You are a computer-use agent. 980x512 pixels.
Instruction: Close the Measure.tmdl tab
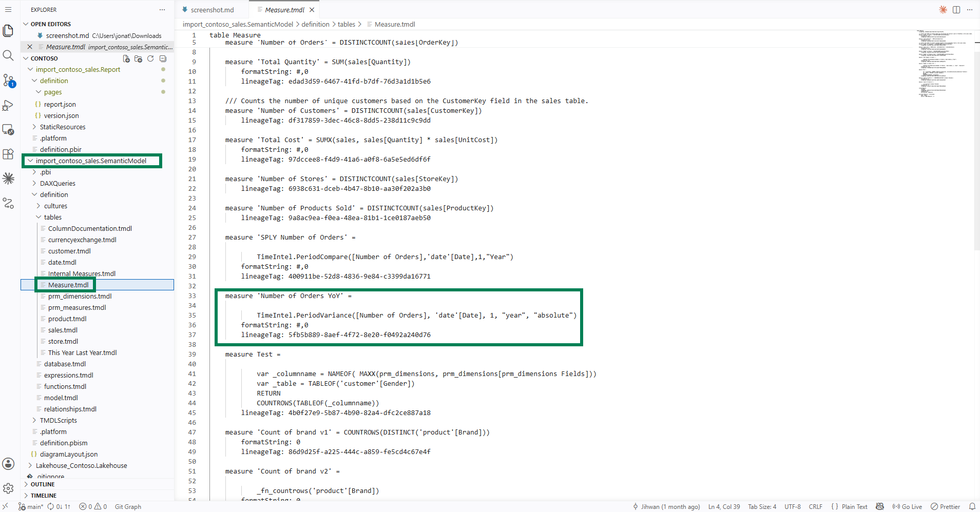[312, 10]
